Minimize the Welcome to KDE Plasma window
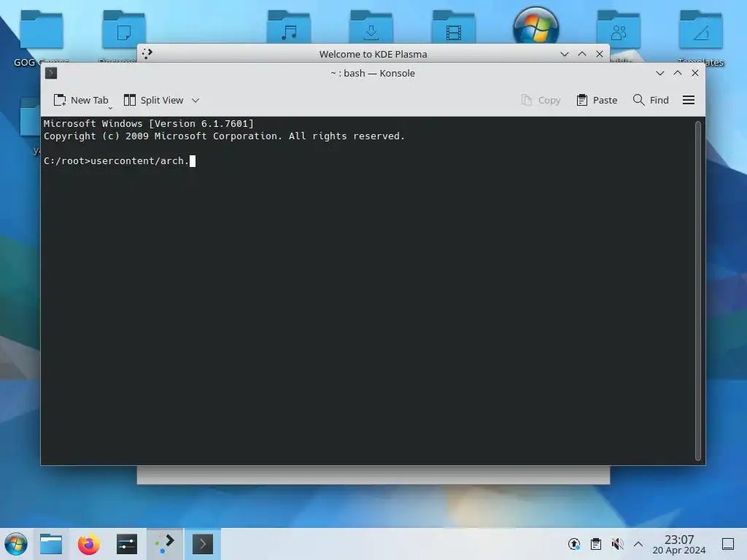 565,54
